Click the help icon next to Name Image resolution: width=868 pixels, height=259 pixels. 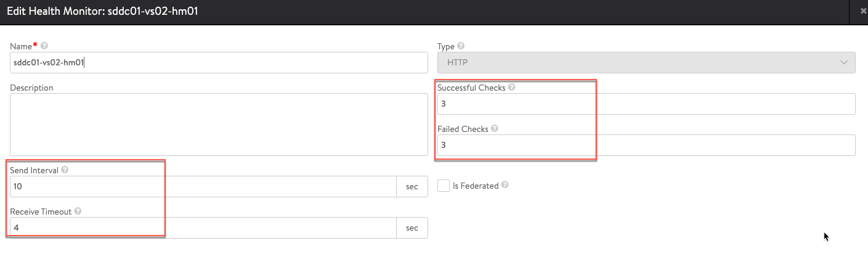tap(44, 46)
